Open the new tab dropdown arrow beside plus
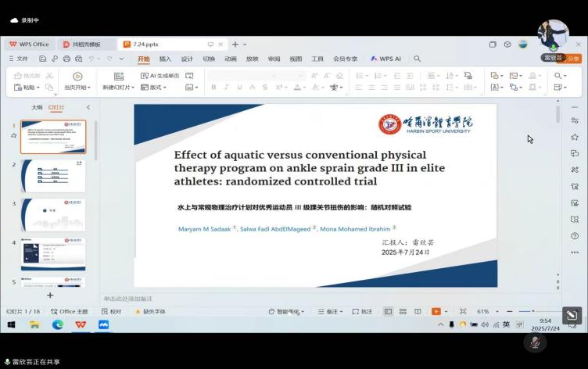588x369 pixels. [245, 45]
